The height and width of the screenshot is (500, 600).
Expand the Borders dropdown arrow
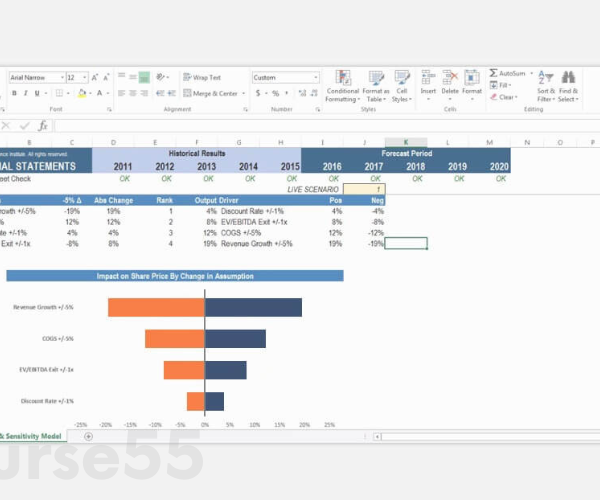tap(68, 93)
